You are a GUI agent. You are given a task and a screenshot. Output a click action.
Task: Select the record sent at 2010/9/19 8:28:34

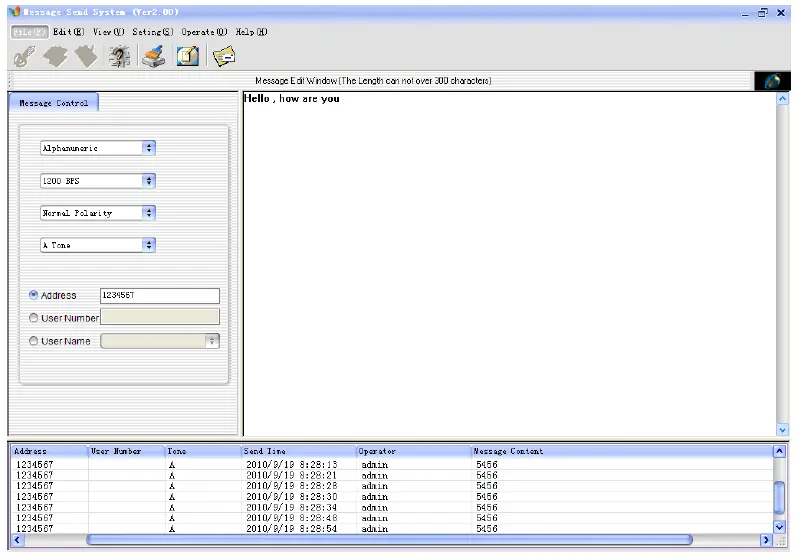392,507
